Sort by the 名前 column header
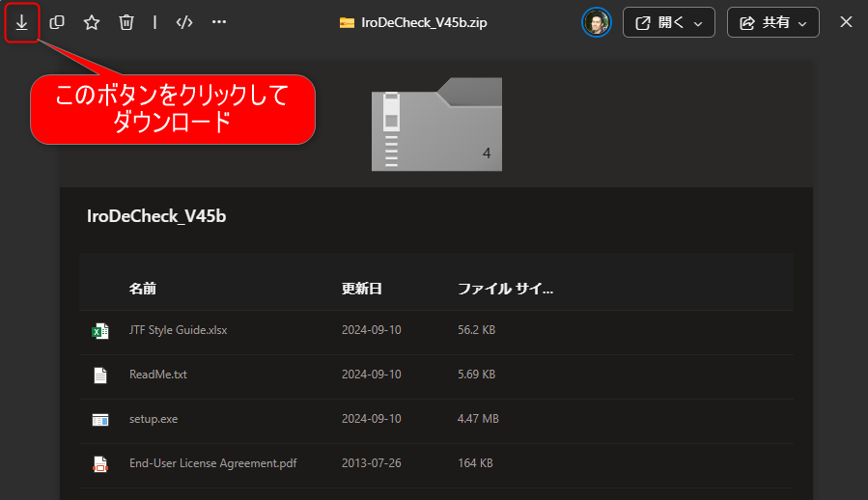The image size is (868, 500). click(143, 289)
